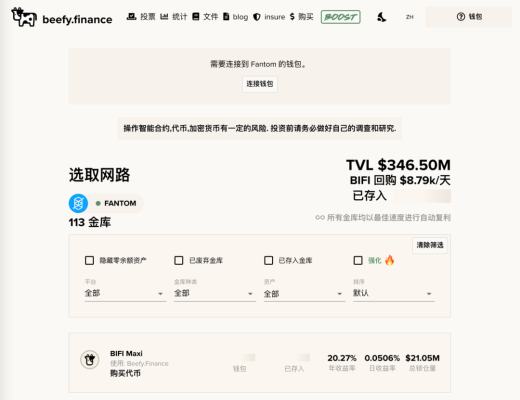The height and width of the screenshot is (400, 520).
Task: Click the Fantom network round icon
Action: click(78, 203)
